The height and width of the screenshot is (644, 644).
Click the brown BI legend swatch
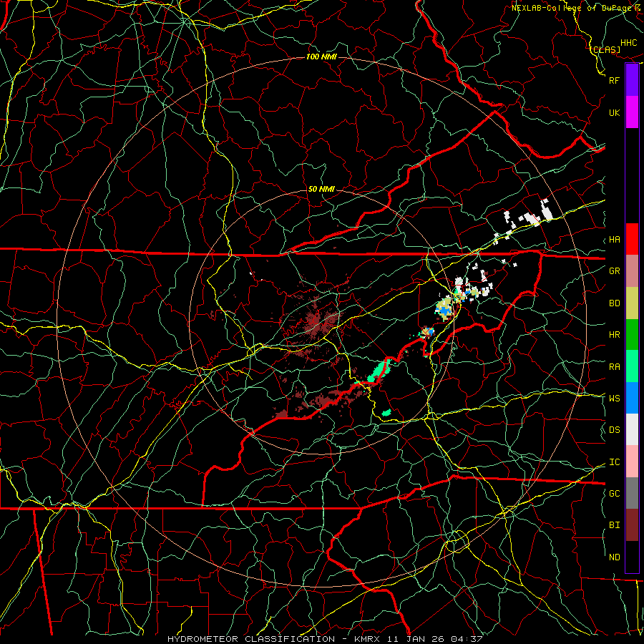point(632,525)
